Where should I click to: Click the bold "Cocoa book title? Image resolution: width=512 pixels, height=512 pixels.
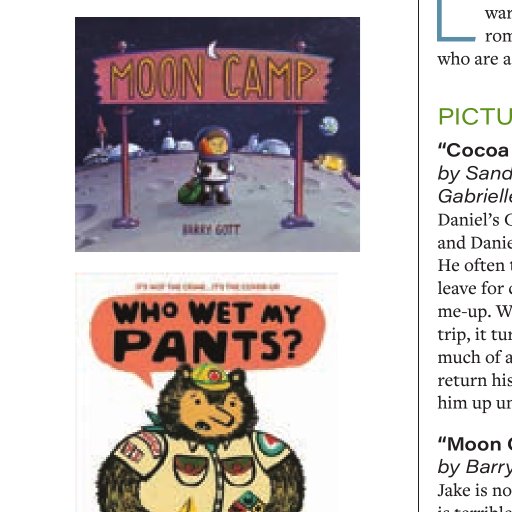coord(475,151)
